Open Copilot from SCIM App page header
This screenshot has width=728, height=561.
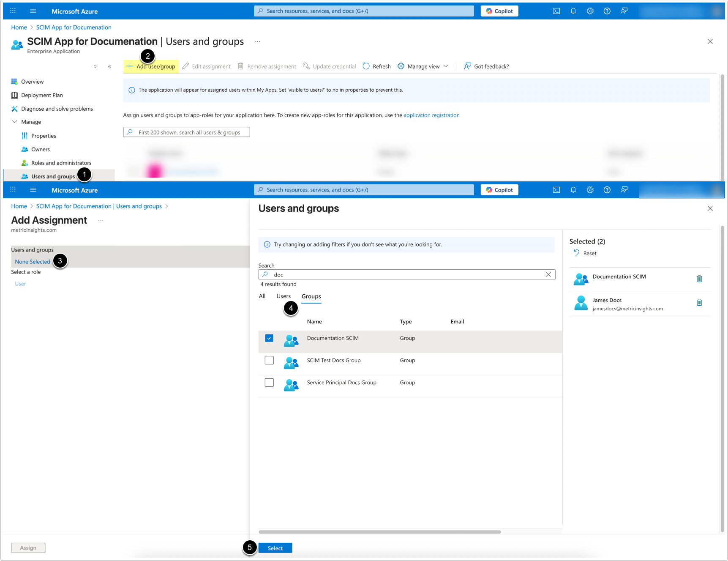point(499,11)
